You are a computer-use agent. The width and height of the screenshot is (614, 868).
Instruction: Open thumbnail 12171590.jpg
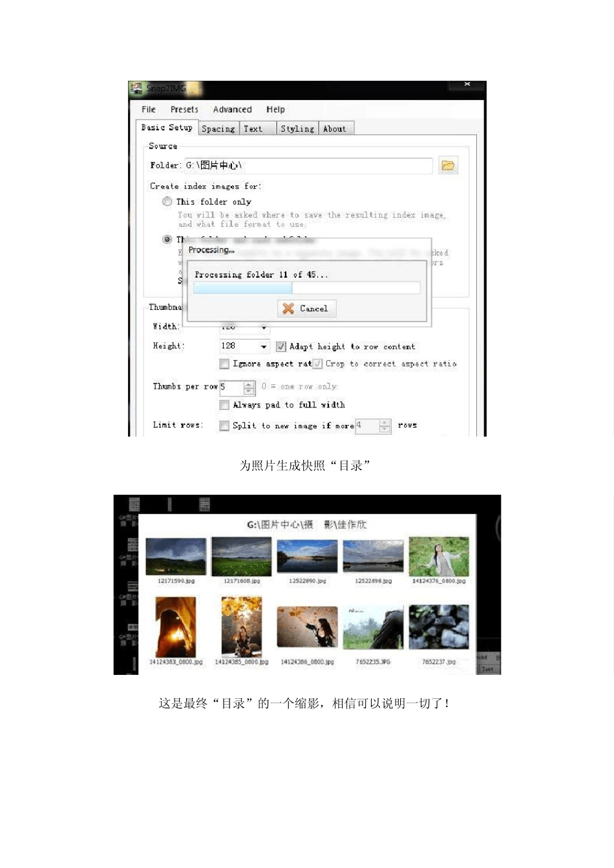pyautogui.click(x=176, y=557)
